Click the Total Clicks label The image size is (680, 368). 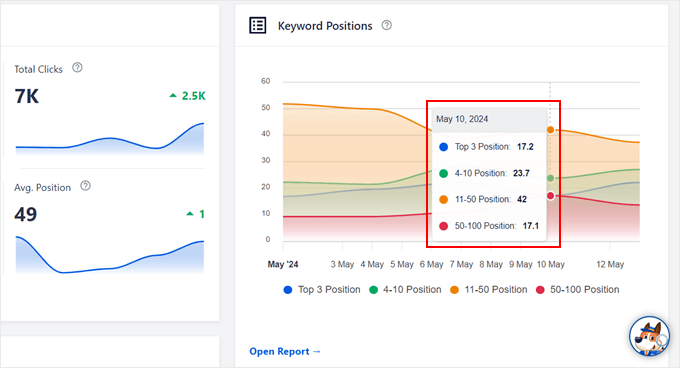point(38,69)
